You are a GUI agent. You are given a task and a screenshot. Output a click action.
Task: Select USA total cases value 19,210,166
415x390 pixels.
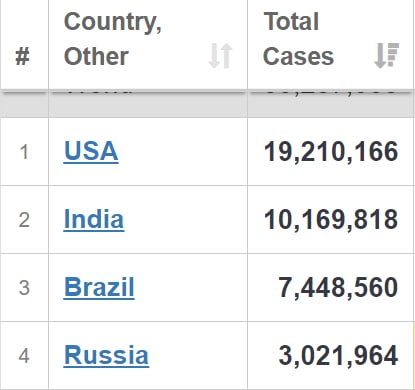coord(331,152)
